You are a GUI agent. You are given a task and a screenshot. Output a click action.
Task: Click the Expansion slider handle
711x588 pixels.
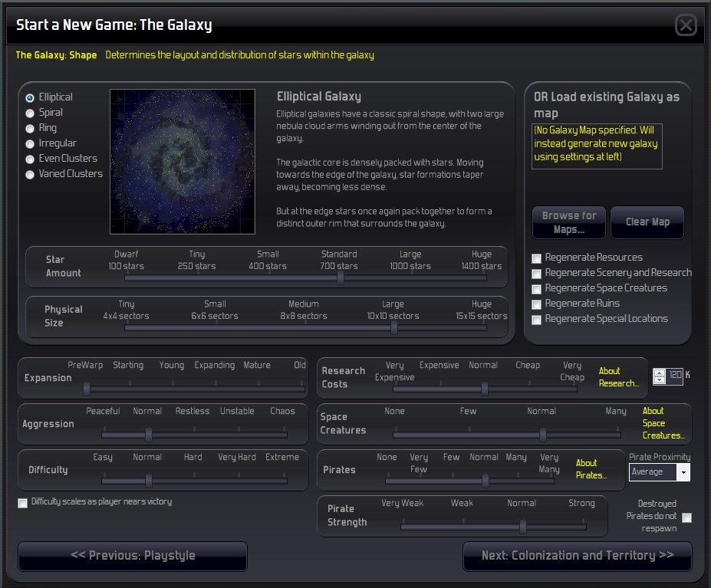87,388
